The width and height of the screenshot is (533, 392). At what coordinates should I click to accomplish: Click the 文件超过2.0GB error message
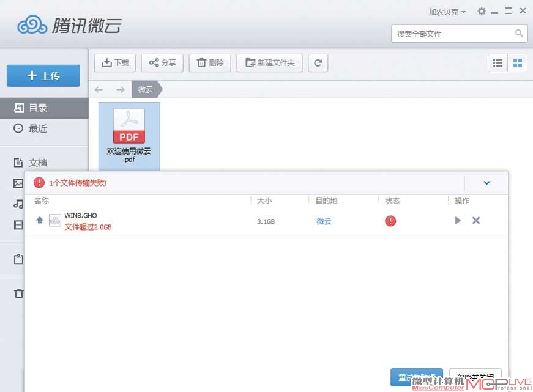point(88,227)
